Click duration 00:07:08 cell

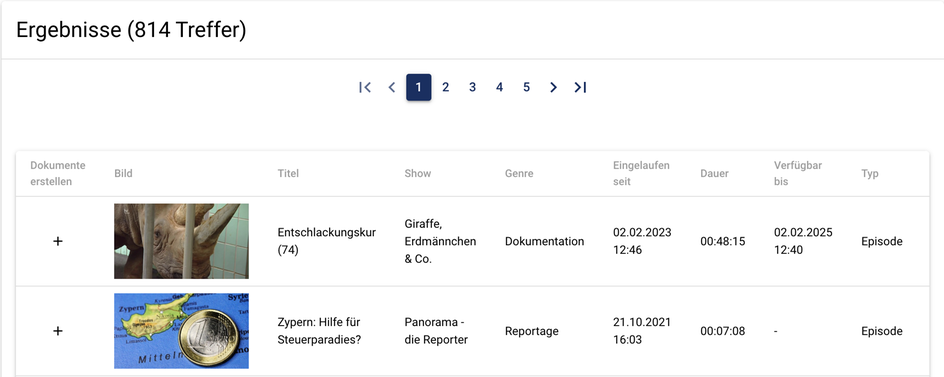722,331
